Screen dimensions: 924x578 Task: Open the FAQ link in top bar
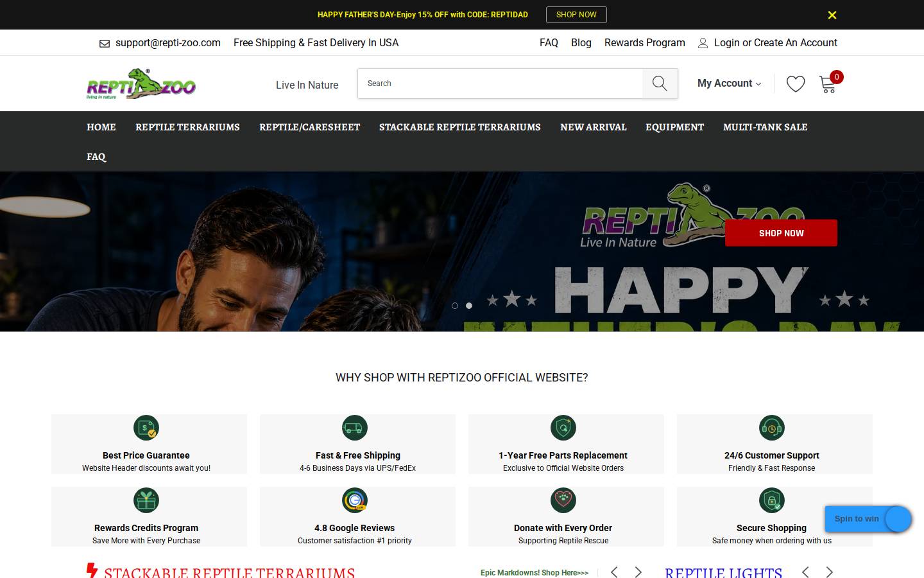(x=549, y=42)
